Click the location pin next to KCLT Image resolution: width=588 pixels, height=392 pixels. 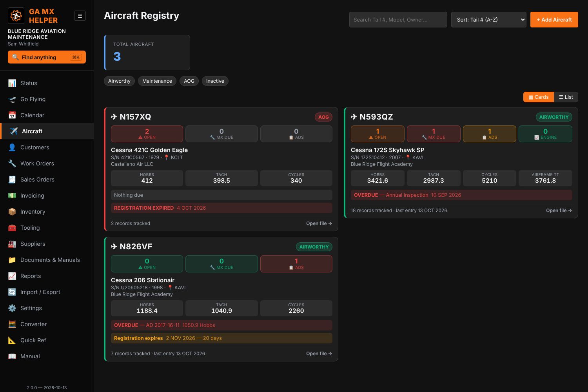click(166, 157)
